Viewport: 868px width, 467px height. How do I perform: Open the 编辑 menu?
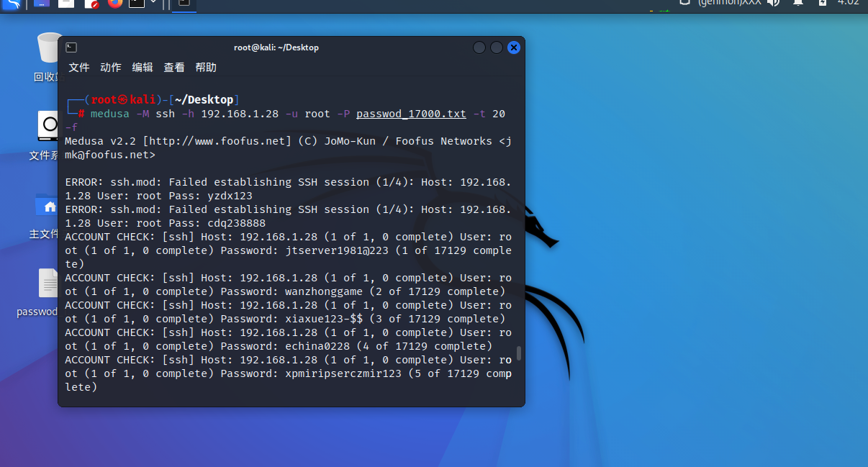tap(143, 67)
